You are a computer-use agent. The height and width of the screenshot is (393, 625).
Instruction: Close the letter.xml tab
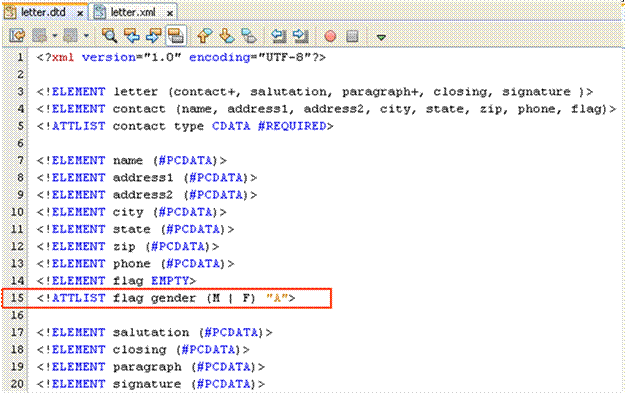[x=170, y=14]
